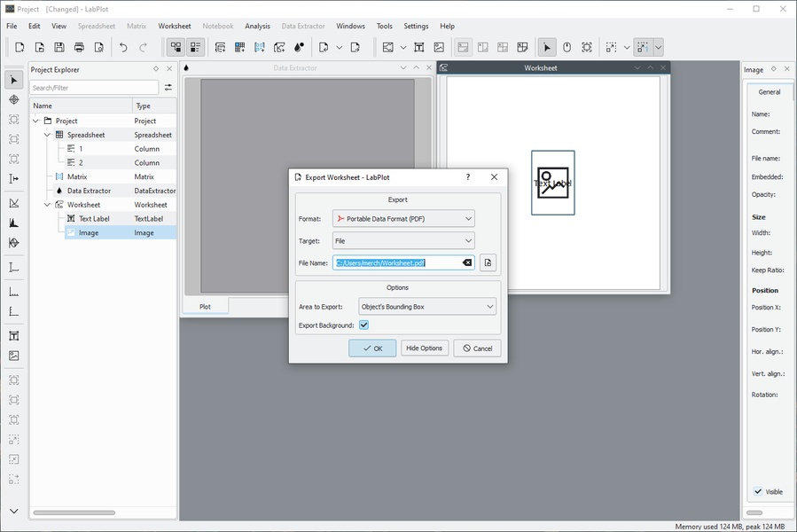The height and width of the screenshot is (532, 797).
Task: Select the arrow cursor tool in the top toolbar
Action: pyautogui.click(x=547, y=47)
